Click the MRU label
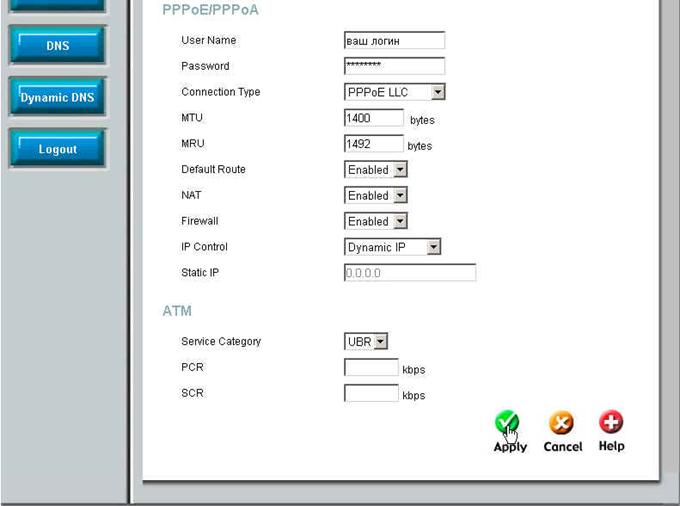680x506 pixels. click(193, 144)
